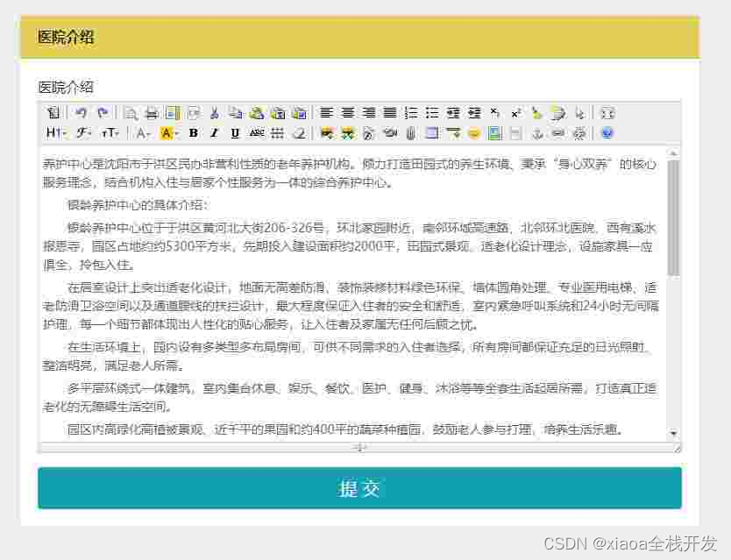Insert an ordered list
The width and height of the screenshot is (731, 560).
[411, 112]
